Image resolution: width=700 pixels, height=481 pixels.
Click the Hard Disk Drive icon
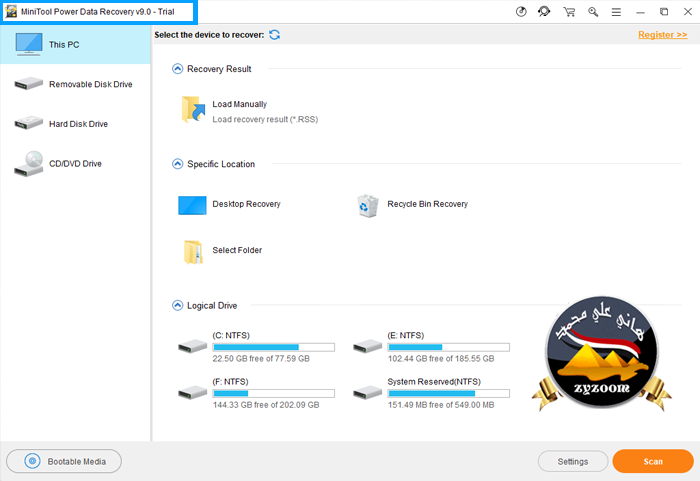point(29,123)
